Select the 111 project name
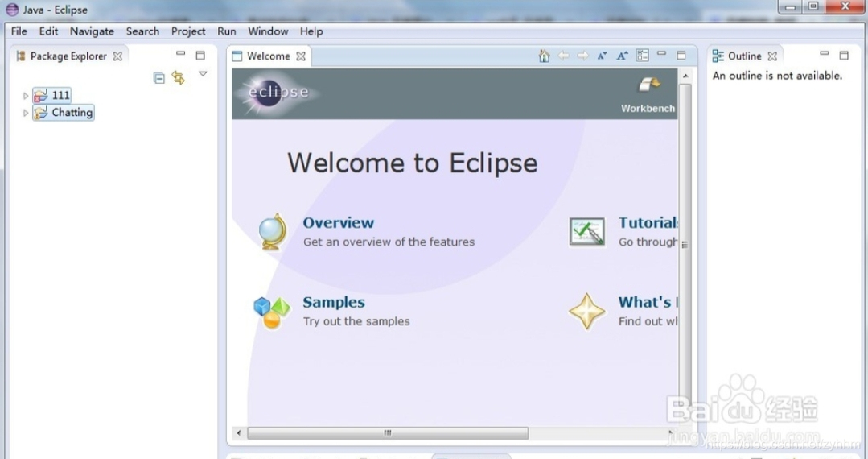868x459 pixels. pyautogui.click(x=61, y=95)
